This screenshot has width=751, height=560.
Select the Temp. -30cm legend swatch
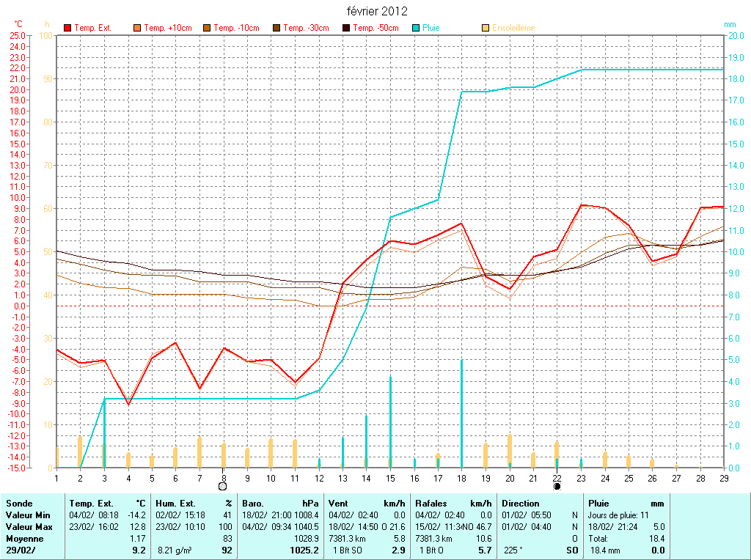[x=276, y=28]
